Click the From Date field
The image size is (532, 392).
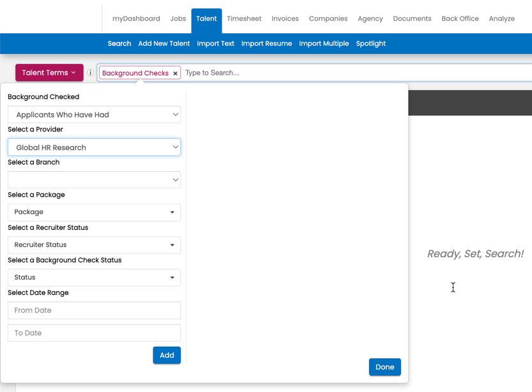tap(94, 310)
